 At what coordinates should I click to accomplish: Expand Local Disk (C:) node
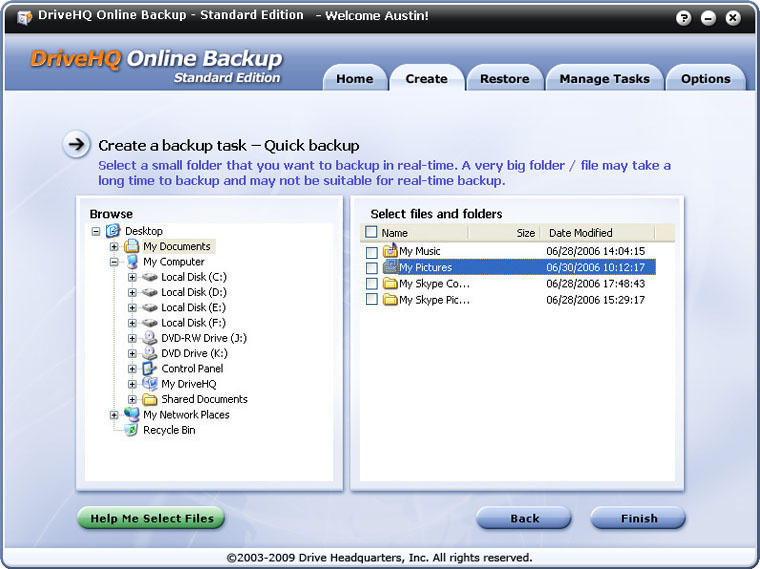132,277
